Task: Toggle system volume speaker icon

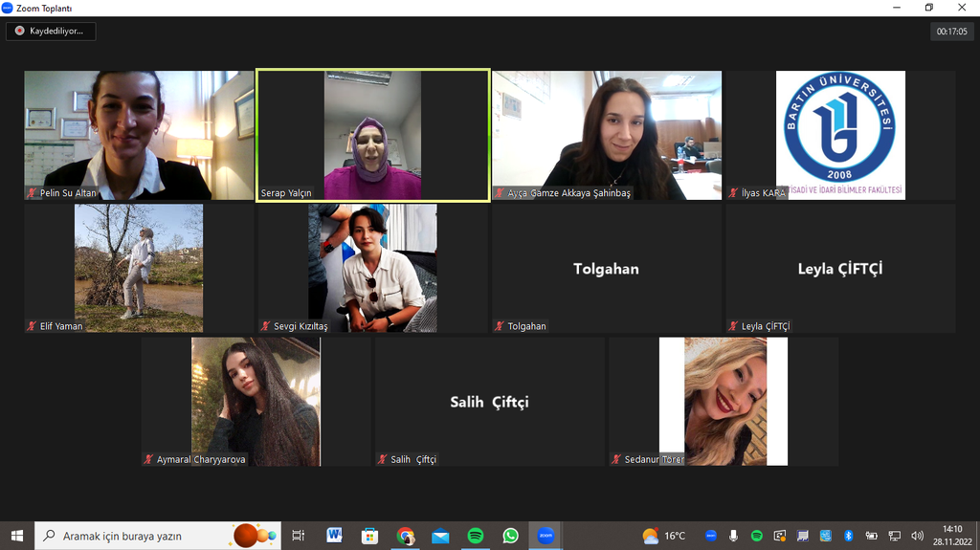Action: click(x=918, y=536)
